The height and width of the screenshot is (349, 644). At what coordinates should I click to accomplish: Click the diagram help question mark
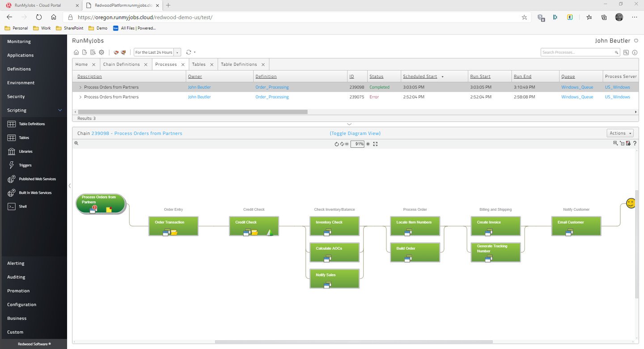click(635, 143)
